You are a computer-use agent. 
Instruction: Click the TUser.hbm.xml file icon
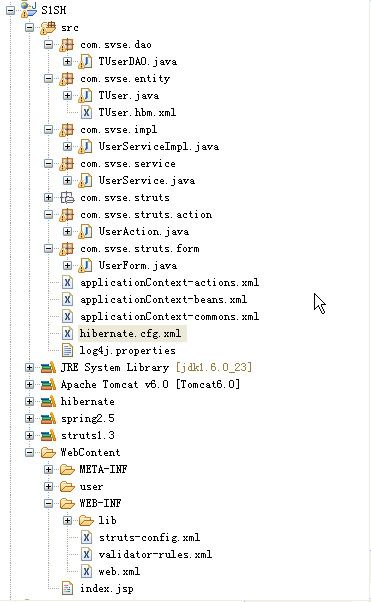pos(86,112)
